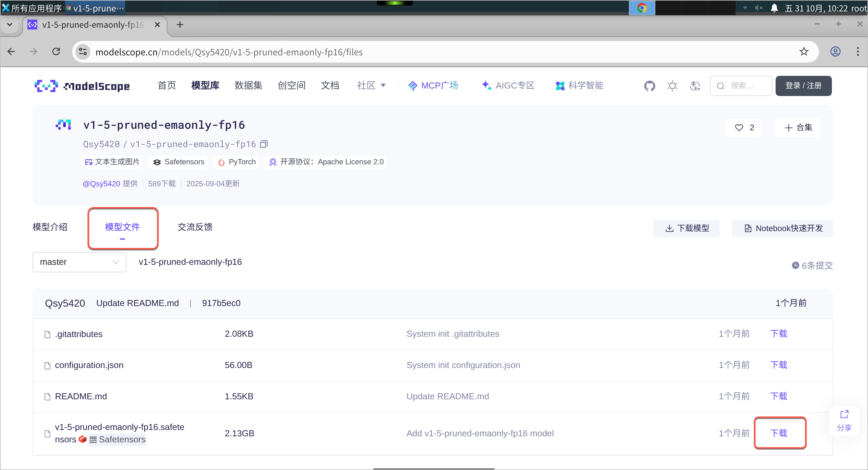The image size is (868, 470).
Task: Open the tab search chevron dropdown
Action: pyautogui.click(x=10, y=25)
